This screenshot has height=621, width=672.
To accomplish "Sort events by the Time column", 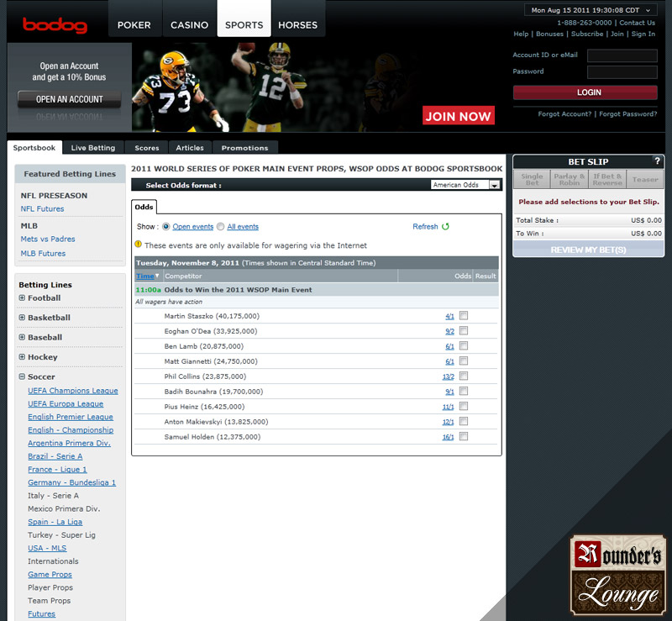I will 145,276.
